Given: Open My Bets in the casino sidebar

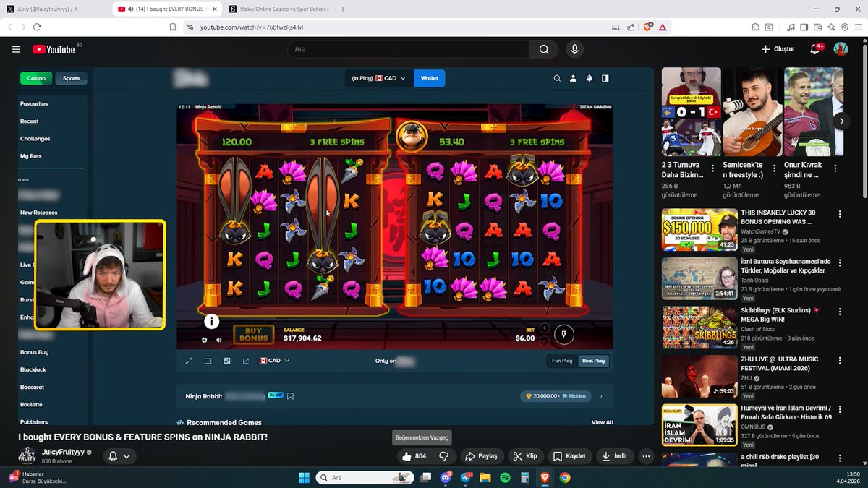Looking at the screenshot, I should tap(31, 155).
